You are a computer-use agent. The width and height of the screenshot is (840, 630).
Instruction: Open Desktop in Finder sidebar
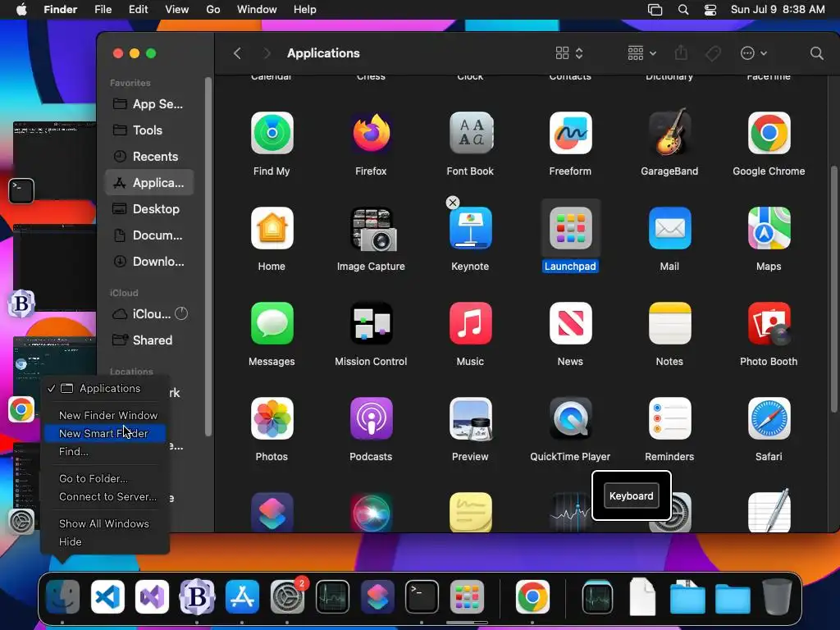pyautogui.click(x=149, y=209)
